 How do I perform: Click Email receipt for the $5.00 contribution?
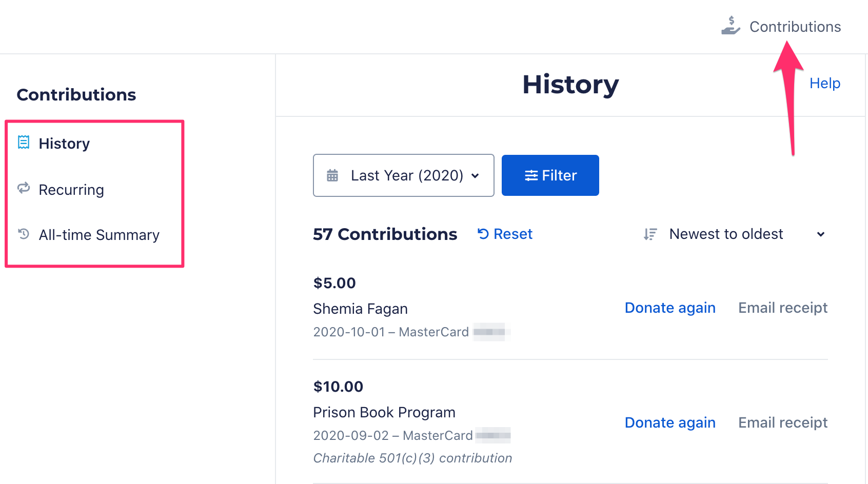[783, 308]
